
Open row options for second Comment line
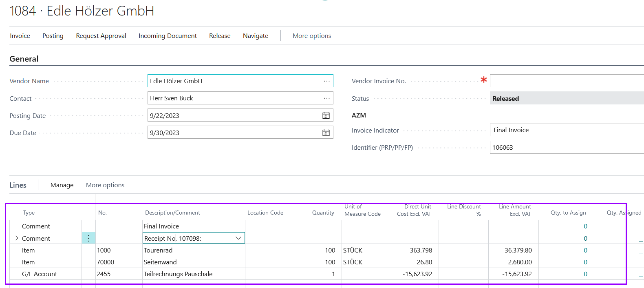click(x=88, y=238)
